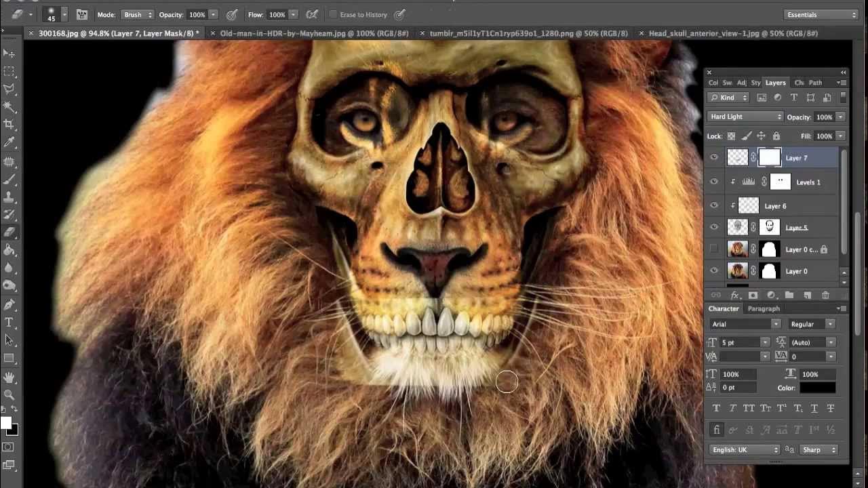
Task: Click the text Color swatch in Character panel
Action: [x=817, y=388]
